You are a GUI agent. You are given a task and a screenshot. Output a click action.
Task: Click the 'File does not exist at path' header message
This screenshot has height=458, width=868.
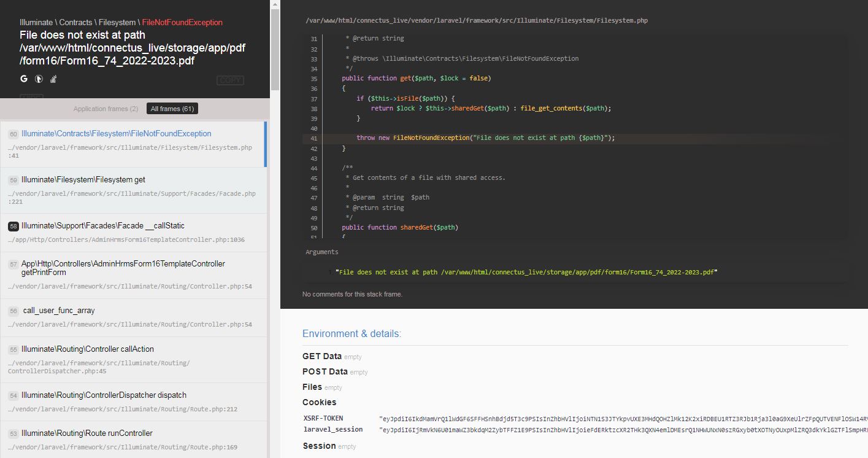click(133, 48)
